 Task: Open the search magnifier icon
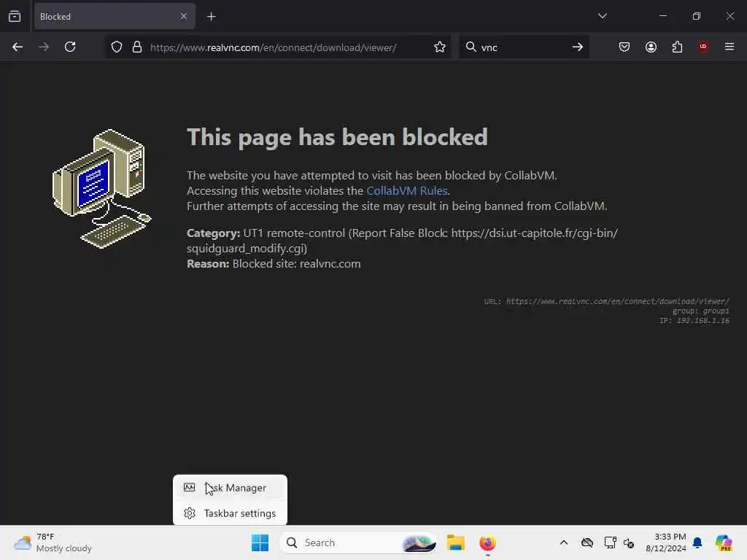point(471,47)
